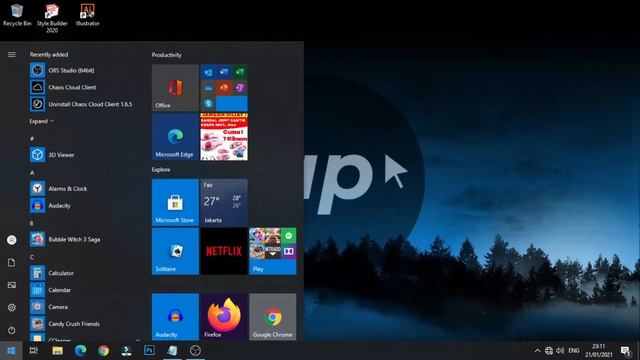This screenshot has height=360, width=640.
Task: Launch the Google Chrome tile
Action: pos(273,317)
